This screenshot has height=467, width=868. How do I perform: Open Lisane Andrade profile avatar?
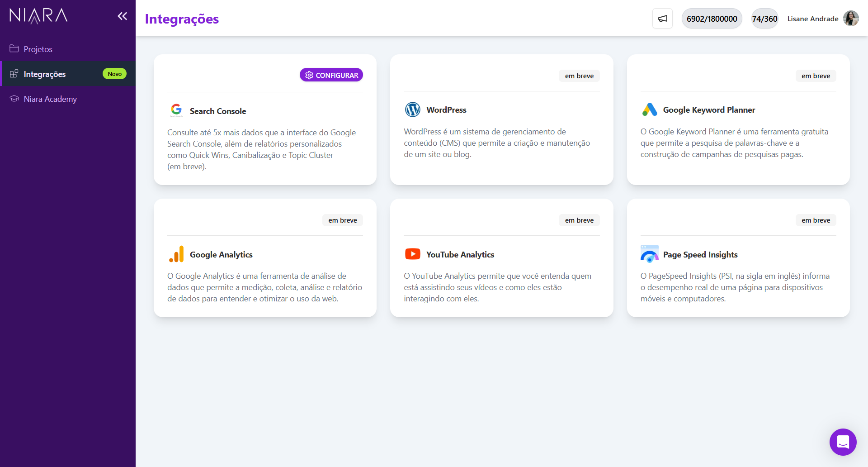[851, 19]
